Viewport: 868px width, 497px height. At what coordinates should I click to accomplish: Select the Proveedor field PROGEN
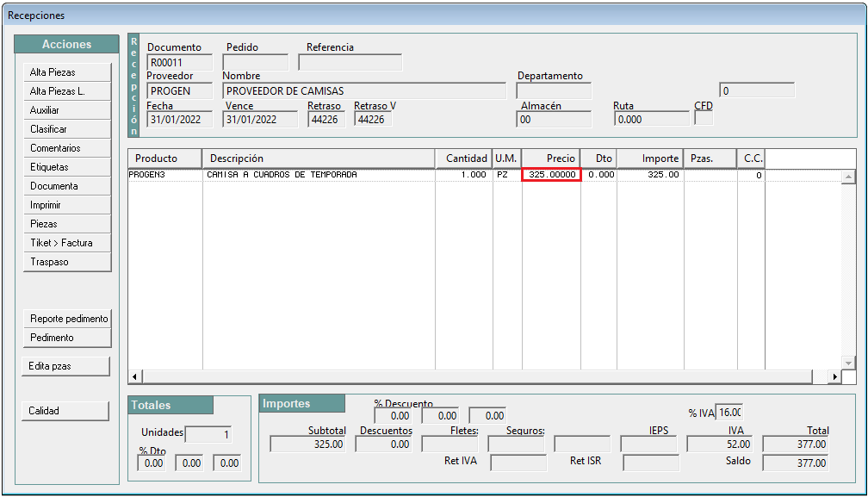point(180,90)
